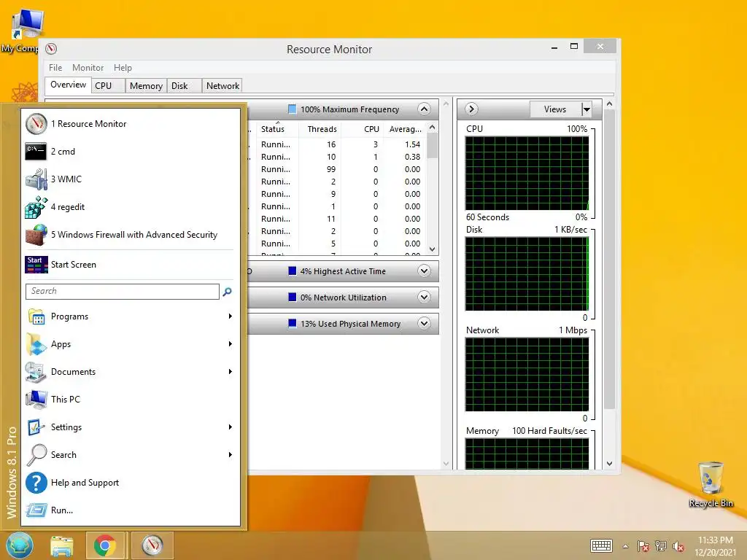Viewport: 747px width, 560px height.
Task: Click the 0% Network Utilization color indicator
Action: click(293, 297)
